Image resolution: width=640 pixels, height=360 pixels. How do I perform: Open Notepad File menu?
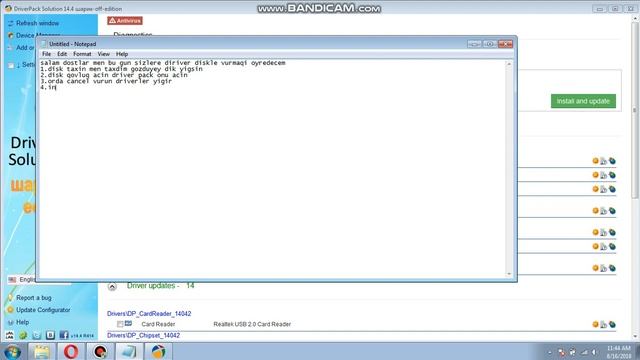[47, 54]
